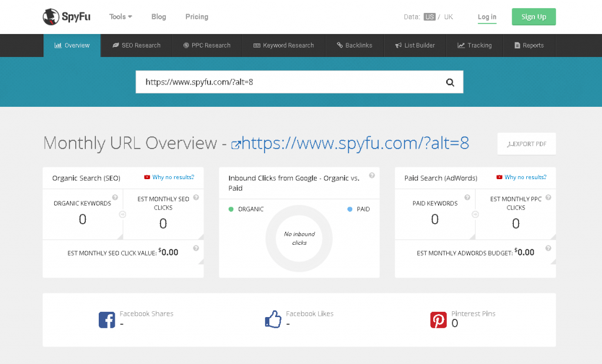Click the magnifying glass search icon
Screen dimensions: 602x364
click(450, 82)
